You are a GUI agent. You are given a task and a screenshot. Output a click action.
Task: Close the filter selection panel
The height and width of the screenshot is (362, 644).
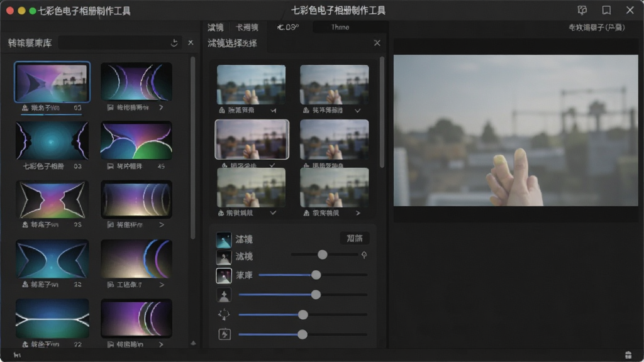tap(377, 43)
